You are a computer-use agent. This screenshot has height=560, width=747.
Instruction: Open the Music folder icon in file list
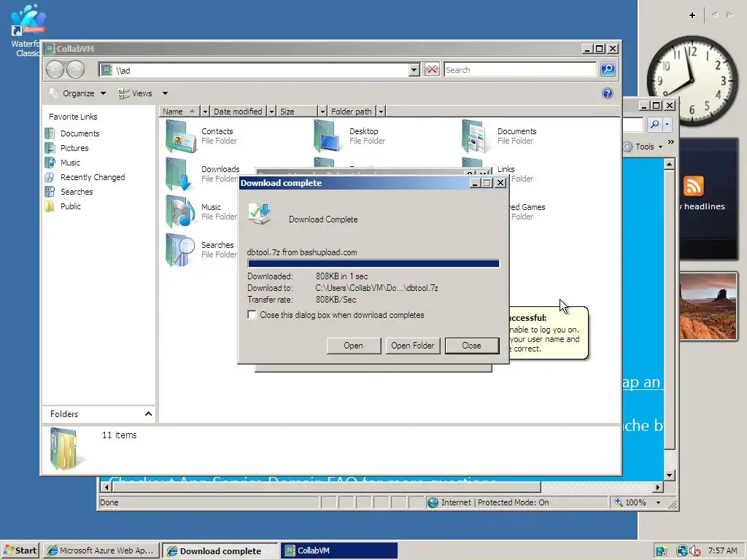[x=181, y=212]
